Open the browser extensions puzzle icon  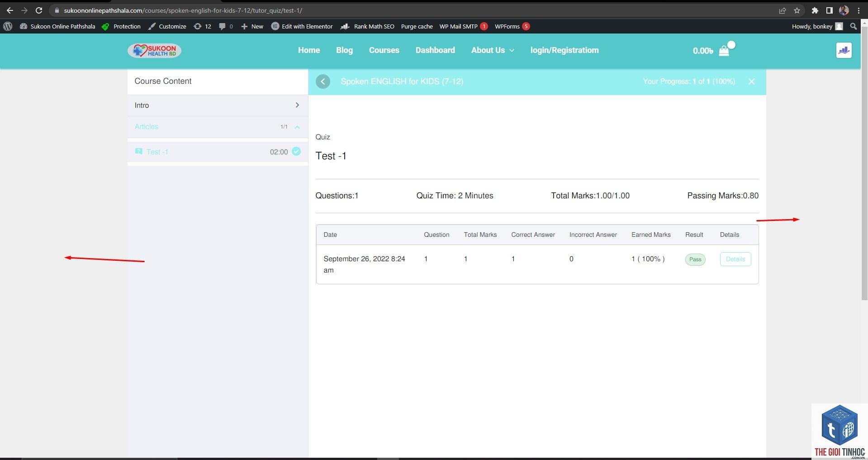[x=815, y=10]
